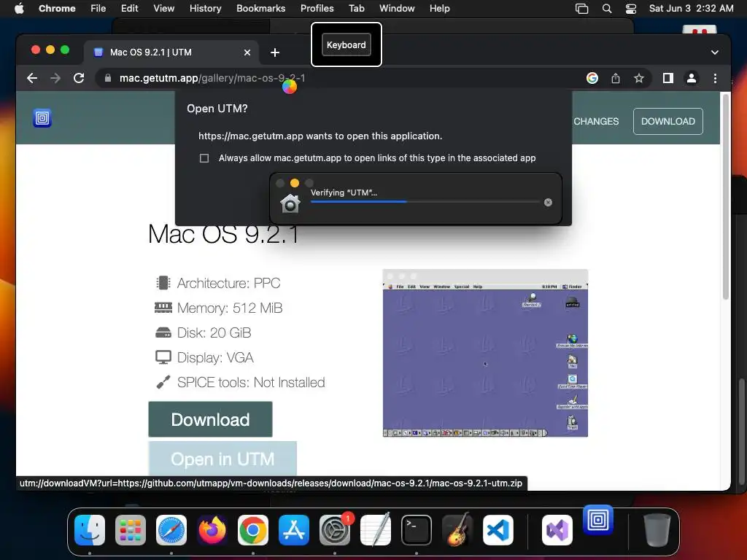Click the Memory: 512 MiB text
This screenshot has width=747, height=560.
pyautogui.click(x=230, y=308)
